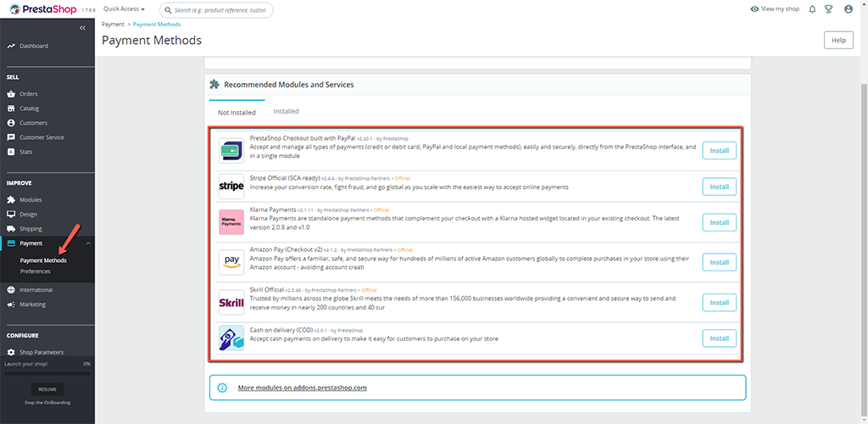Image resolution: width=868 pixels, height=424 pixels.
Task: Click the Shipping truck icon
Action: coord(11,229)
